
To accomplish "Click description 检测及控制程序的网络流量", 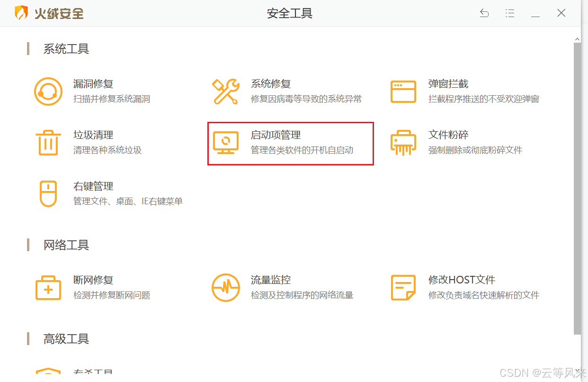I will coord(302,295).
